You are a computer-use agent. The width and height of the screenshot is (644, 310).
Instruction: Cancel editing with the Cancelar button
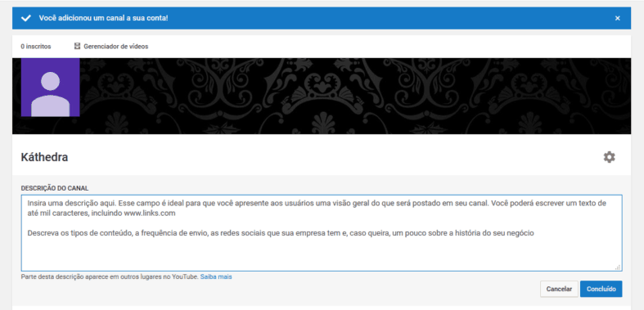click(559, 289)
